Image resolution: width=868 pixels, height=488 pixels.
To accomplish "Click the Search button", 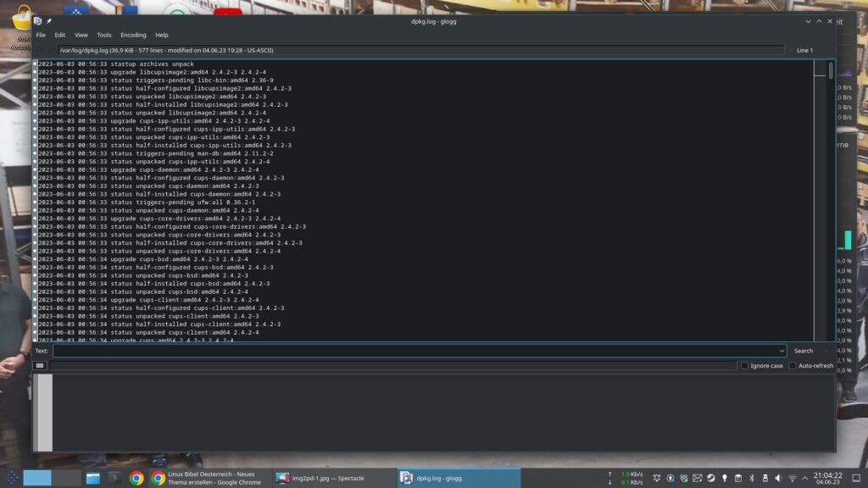I will tap(803, 351).
